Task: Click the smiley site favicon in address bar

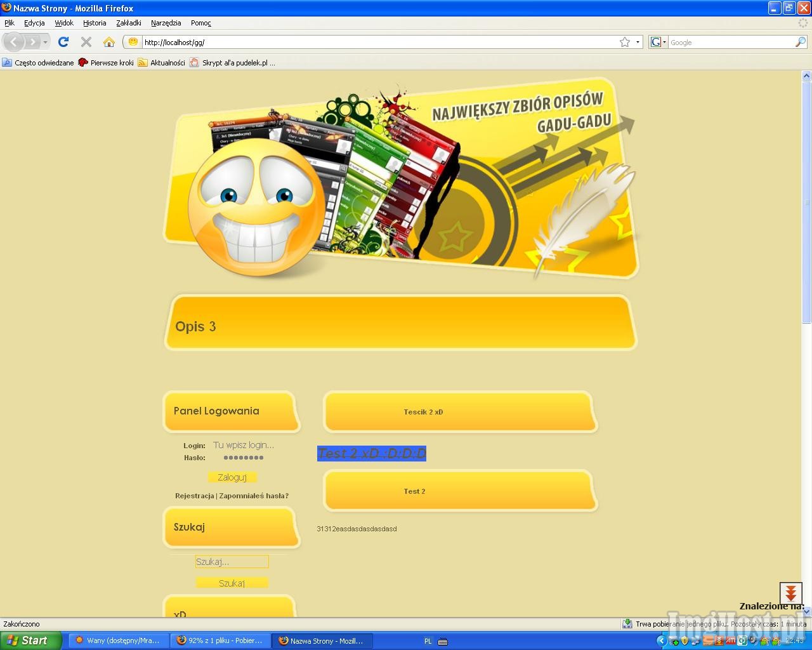Action: pos(133,42)
